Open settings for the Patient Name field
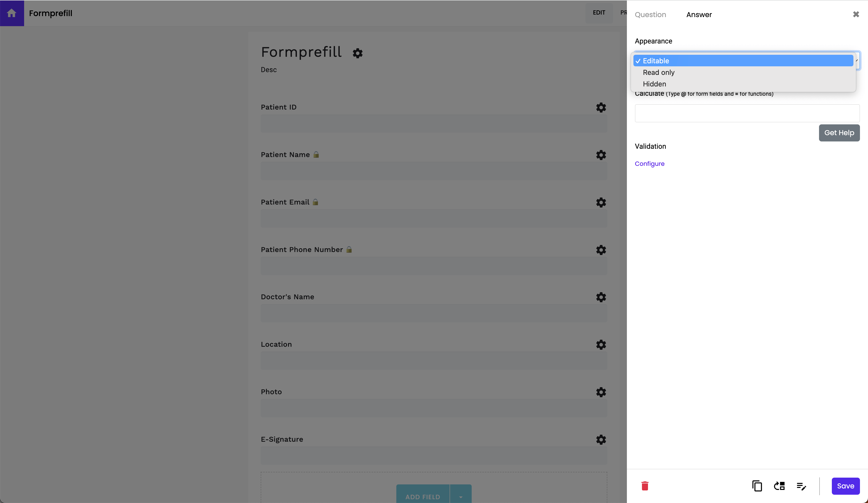This screenshot has width=868, height=503. pyautogui.click(x=601, y=155)
